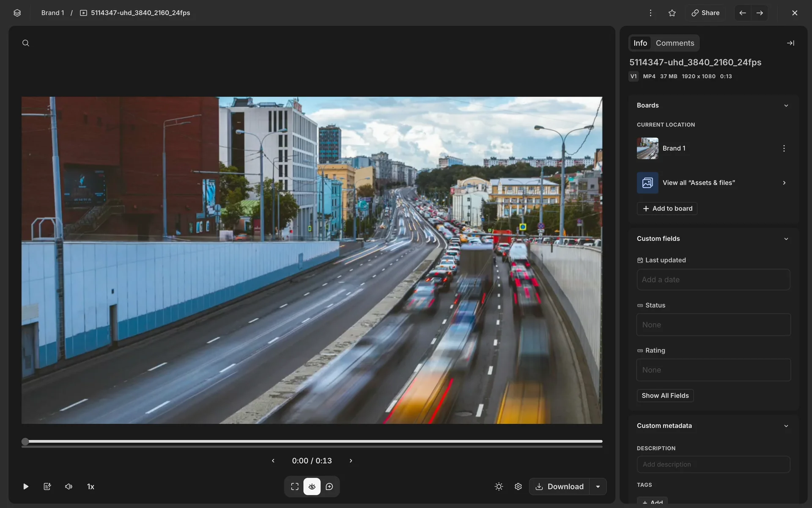This screenshot has width=812, height=508.
Task: Toggle brightness background icon
Action: [499, 486]
